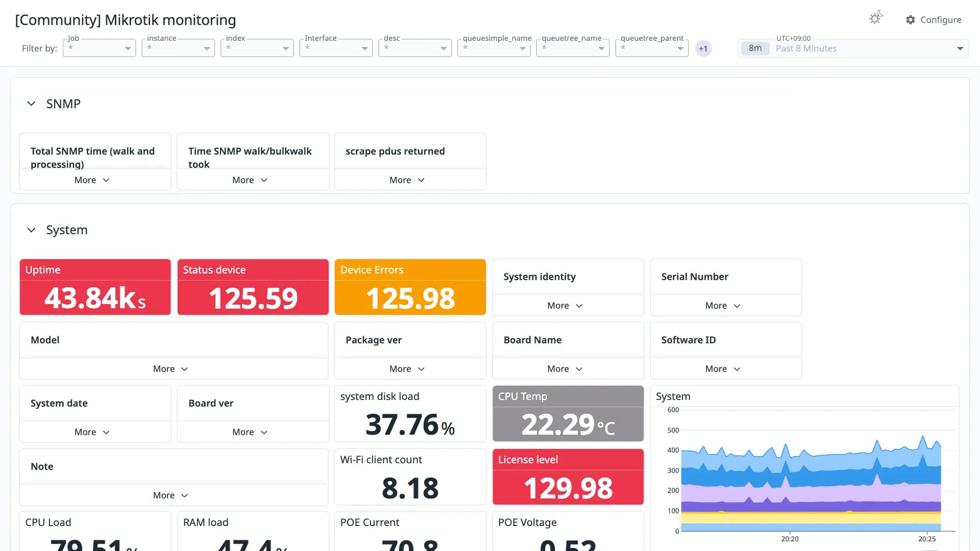Expand More under Software ID
This screenshot has width=980, height=551.
pos(723,369)
